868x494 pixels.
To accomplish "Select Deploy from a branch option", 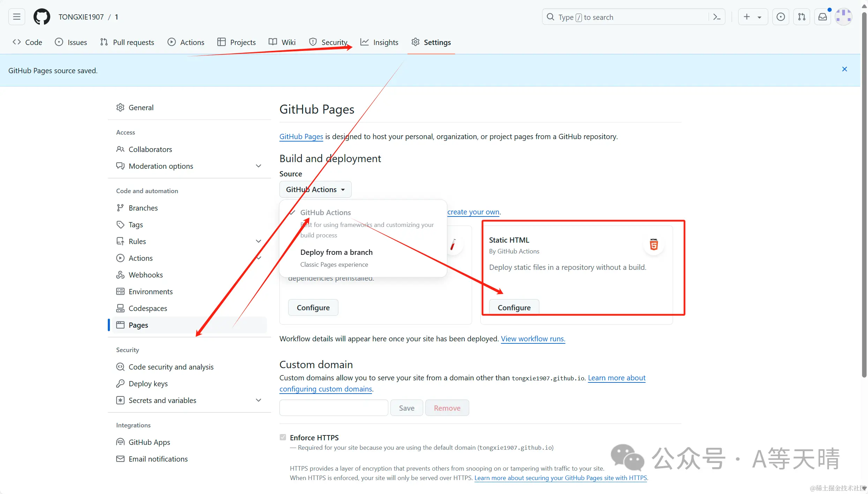I will coord(336,252).
